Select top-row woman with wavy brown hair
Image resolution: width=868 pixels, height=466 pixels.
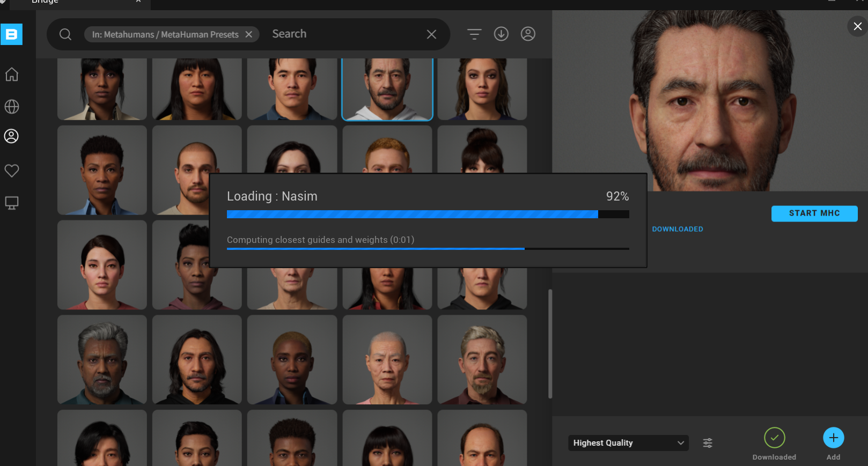tap(482, 89)
